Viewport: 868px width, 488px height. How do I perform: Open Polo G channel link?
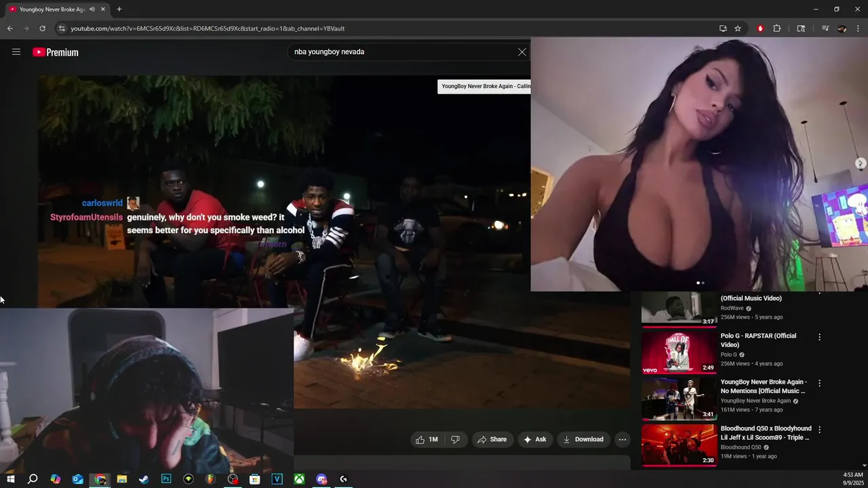[x=729, y=354]
